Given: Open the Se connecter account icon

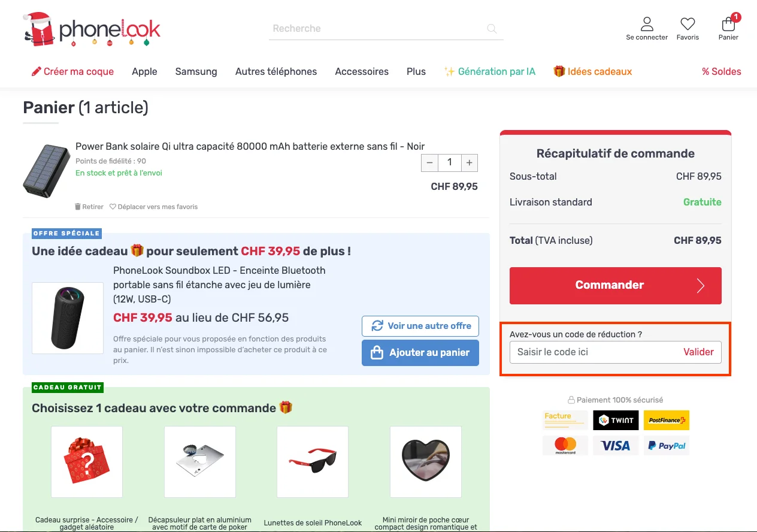Looking at the screenshot, I should tap(646, 24).
